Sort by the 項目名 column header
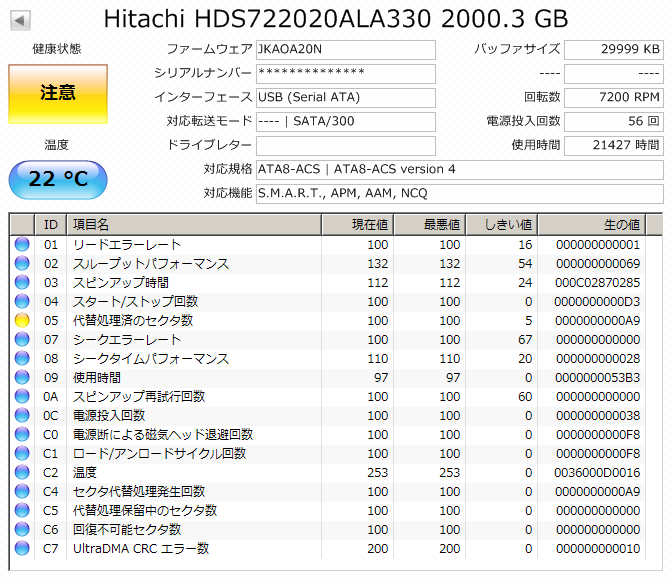 194,225
